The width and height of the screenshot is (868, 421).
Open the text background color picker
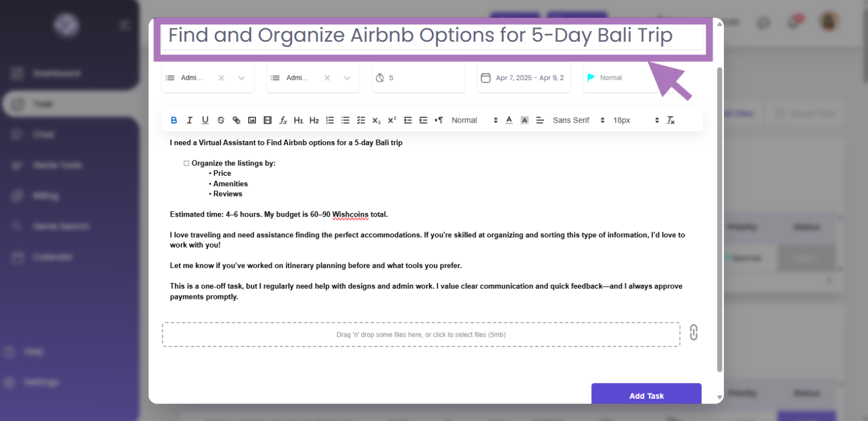pyautogui.click(x=524, y=120)
